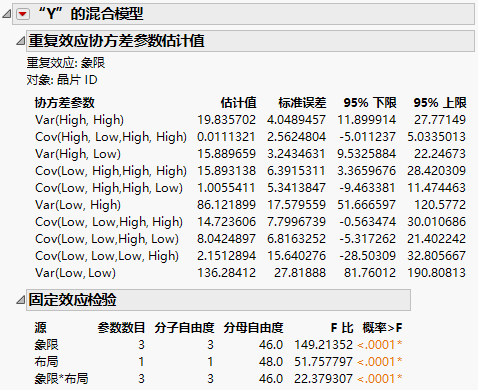Click the 95% 上限 column header

[x=440, y=103]
